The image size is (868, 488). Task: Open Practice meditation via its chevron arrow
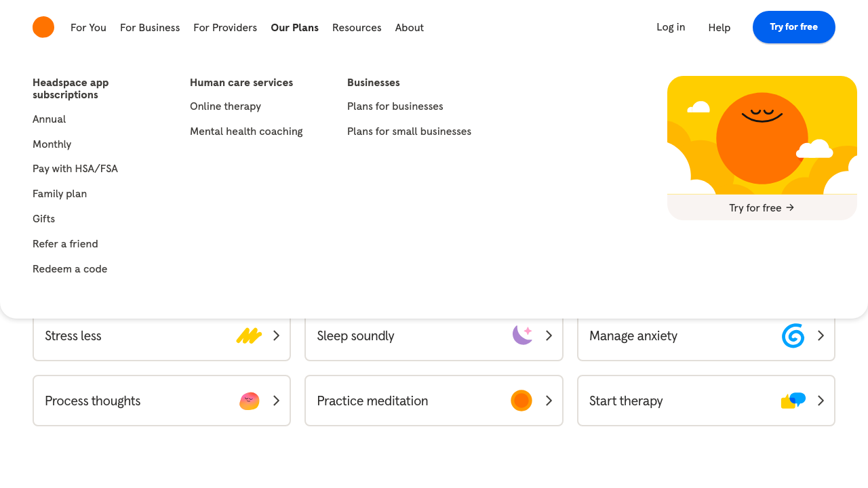[x=549, y=400]
